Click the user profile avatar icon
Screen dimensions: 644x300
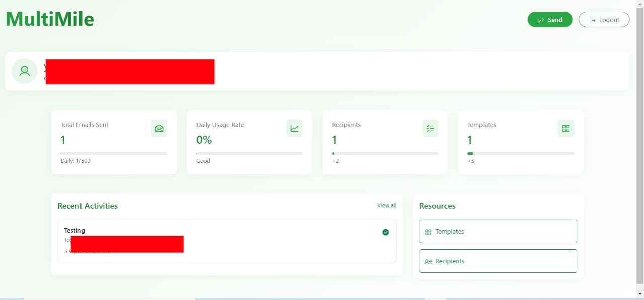25,71
